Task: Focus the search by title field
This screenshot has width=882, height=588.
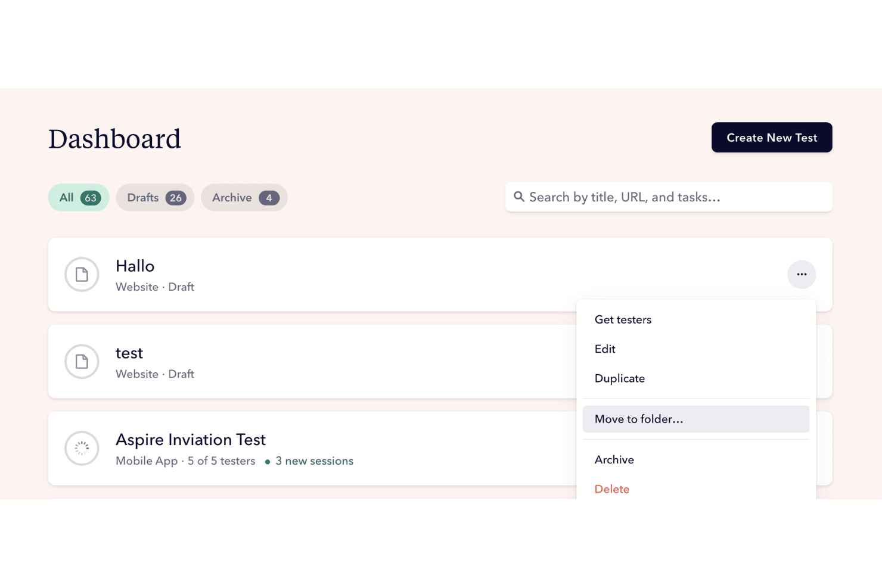Action: (x=669, y=197)
